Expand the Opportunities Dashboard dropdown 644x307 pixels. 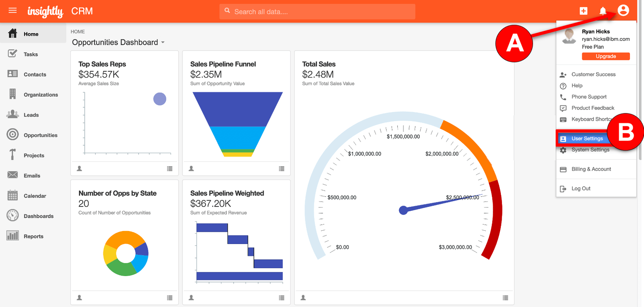163,42
